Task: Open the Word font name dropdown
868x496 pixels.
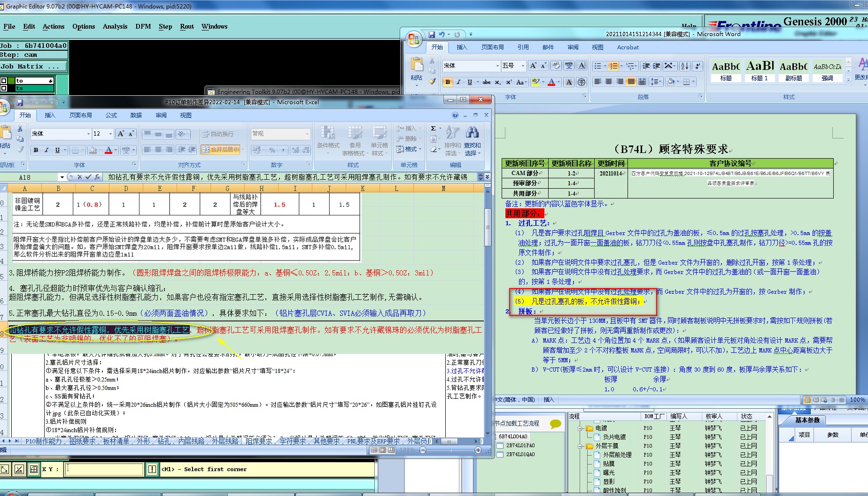Action: (497, 66)
